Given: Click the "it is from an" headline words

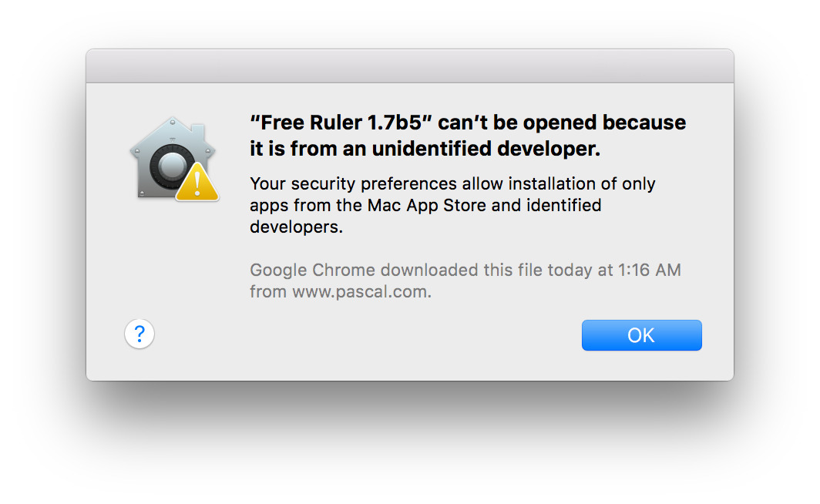Looking at the screenshot, I should click(308, 149).
